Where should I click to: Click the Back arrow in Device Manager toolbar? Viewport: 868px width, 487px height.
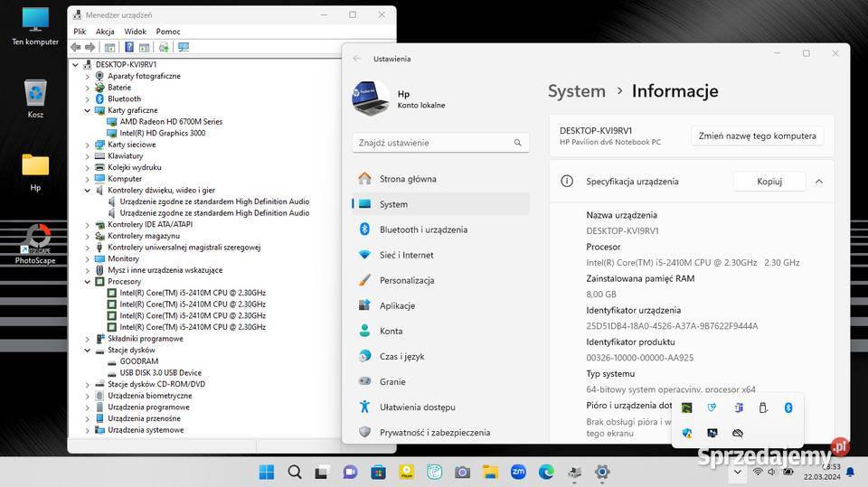76,48
